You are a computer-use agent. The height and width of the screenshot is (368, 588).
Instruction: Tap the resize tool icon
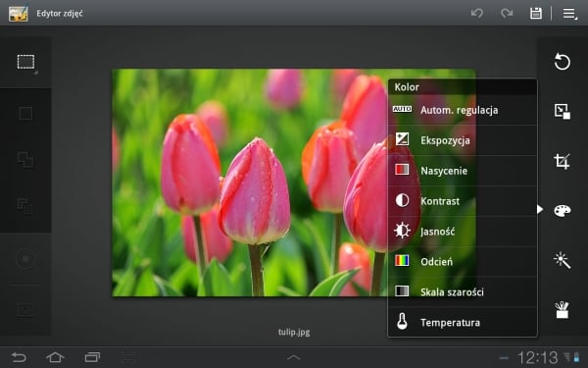point(563,112)
